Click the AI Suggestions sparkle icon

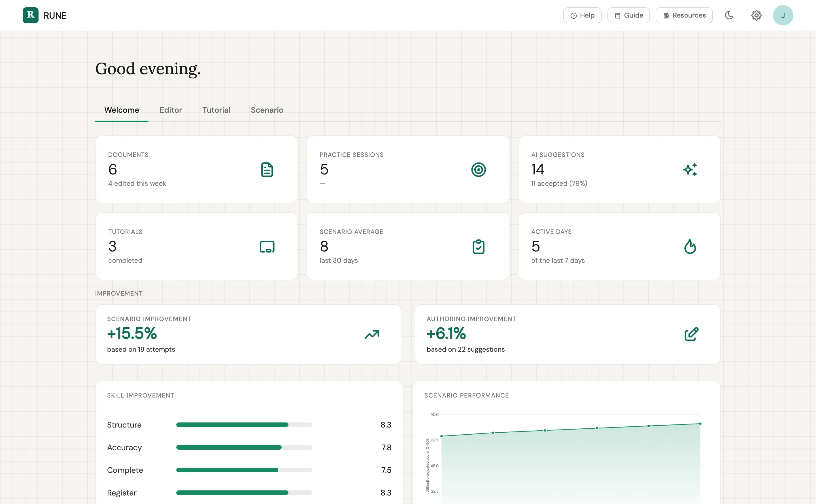[690, 170]
